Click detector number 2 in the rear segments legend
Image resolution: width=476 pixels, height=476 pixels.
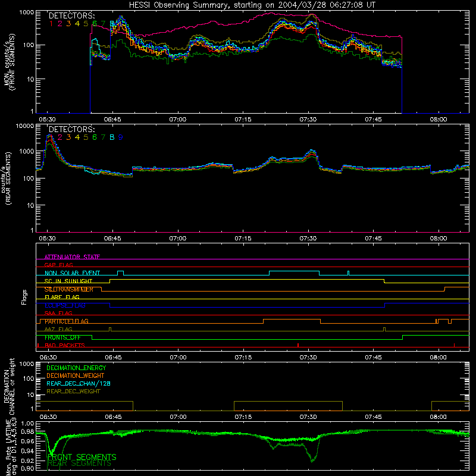coord(60,137)
